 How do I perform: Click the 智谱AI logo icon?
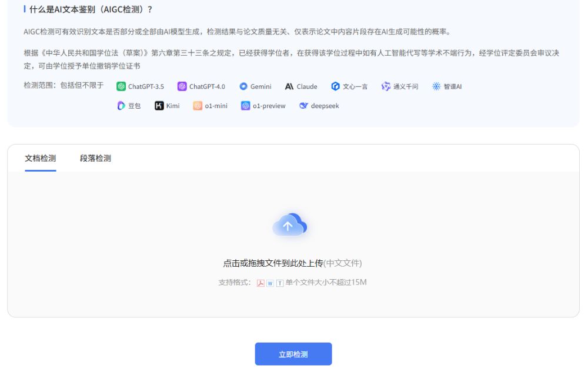[x=436, y=86]
